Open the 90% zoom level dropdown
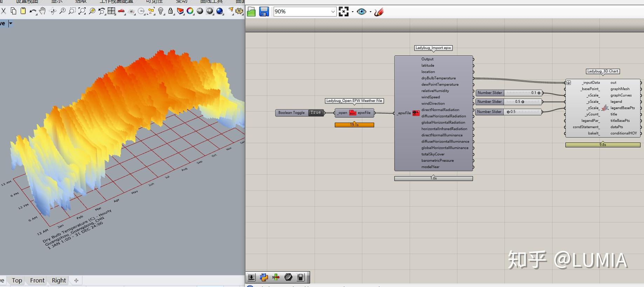Image resolution: width=644 pixels, height=287 pixels. coord(333,12)
